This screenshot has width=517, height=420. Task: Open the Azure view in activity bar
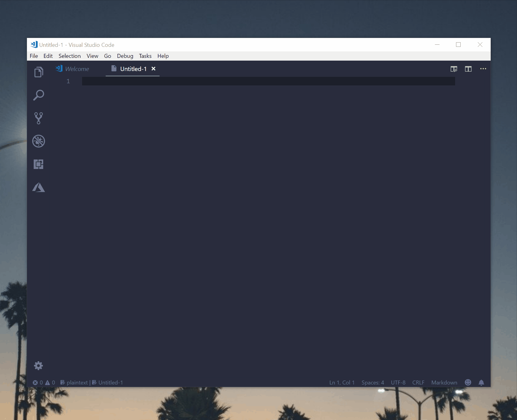tap(39, 187)
